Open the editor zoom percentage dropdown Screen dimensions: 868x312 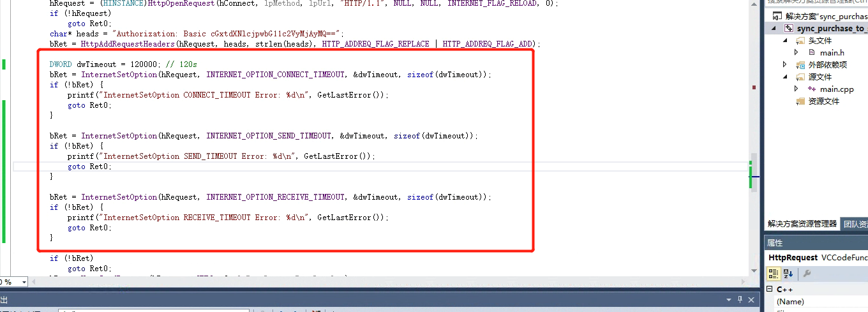[24, 282]
